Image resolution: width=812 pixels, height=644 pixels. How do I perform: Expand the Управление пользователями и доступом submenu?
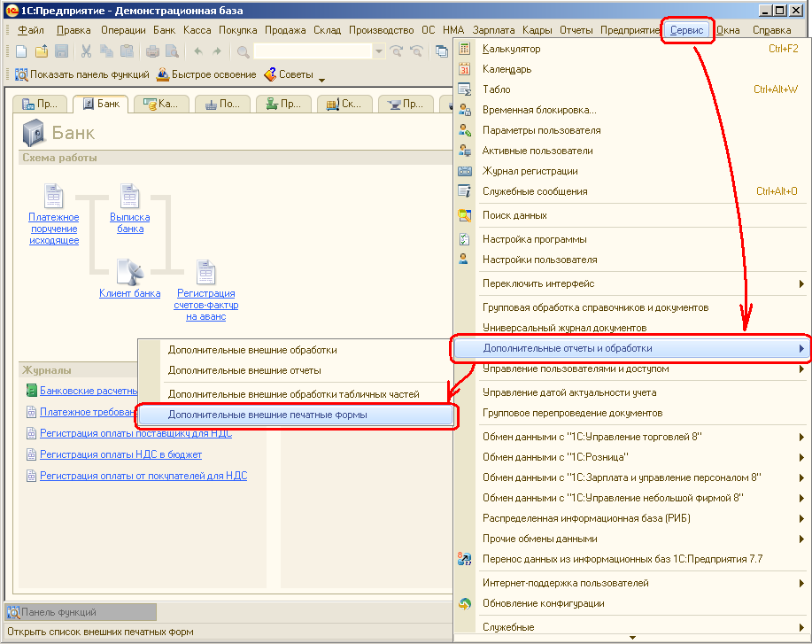pos(801,369)
